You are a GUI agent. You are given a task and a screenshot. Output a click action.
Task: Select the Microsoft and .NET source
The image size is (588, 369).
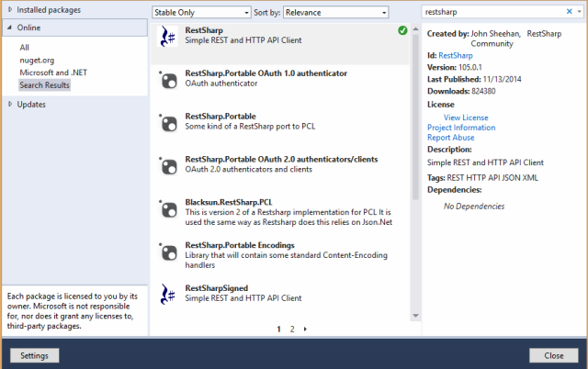[x=53, y=73]
